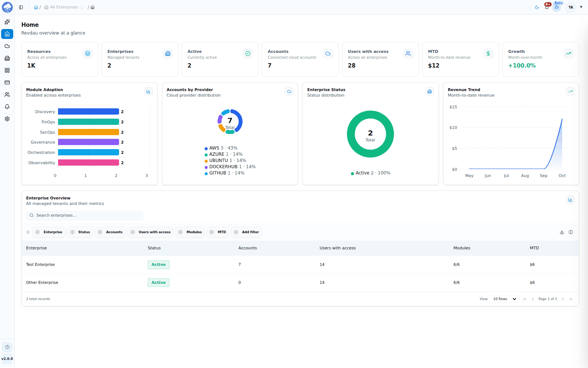Open the sparkles AI sidebar icon
Image resolution: width=588 pixels, height=368 pixels.
7,22
